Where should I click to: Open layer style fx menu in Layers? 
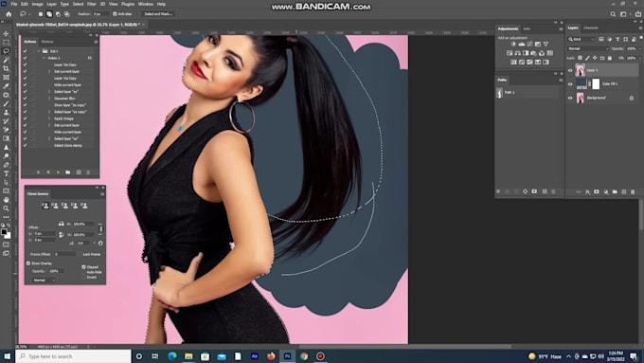(x=588, y=192)
